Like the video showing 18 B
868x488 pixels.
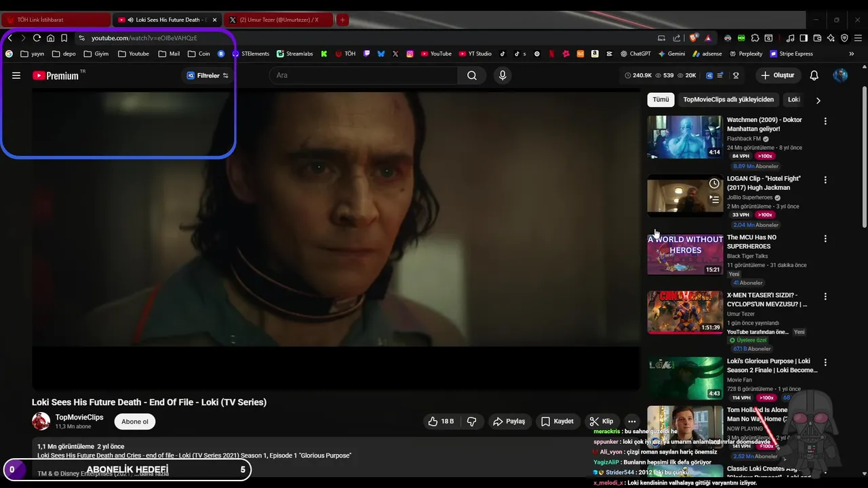441,421
